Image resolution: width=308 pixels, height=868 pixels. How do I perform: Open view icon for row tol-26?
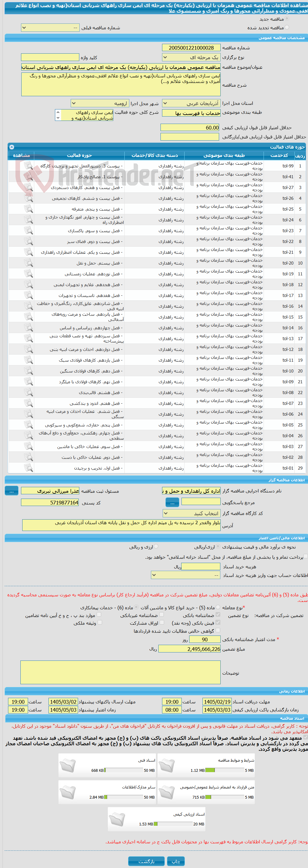point(28,198)
